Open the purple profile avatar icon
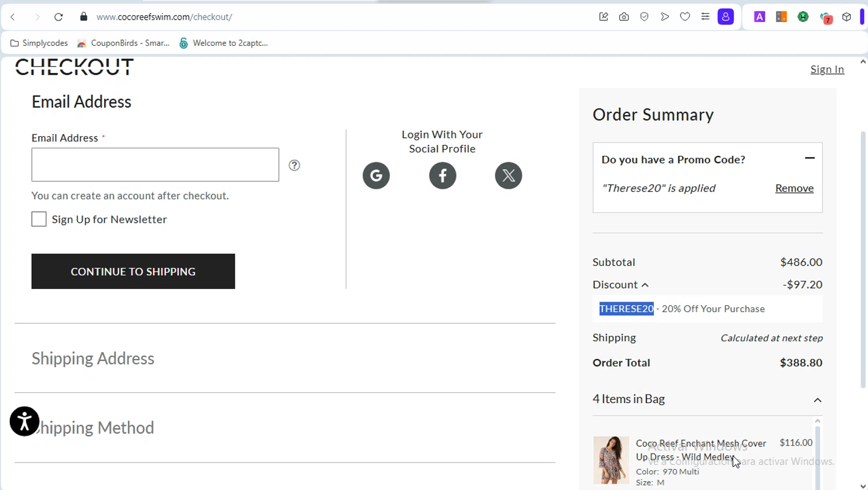 (x=726, y=17)
